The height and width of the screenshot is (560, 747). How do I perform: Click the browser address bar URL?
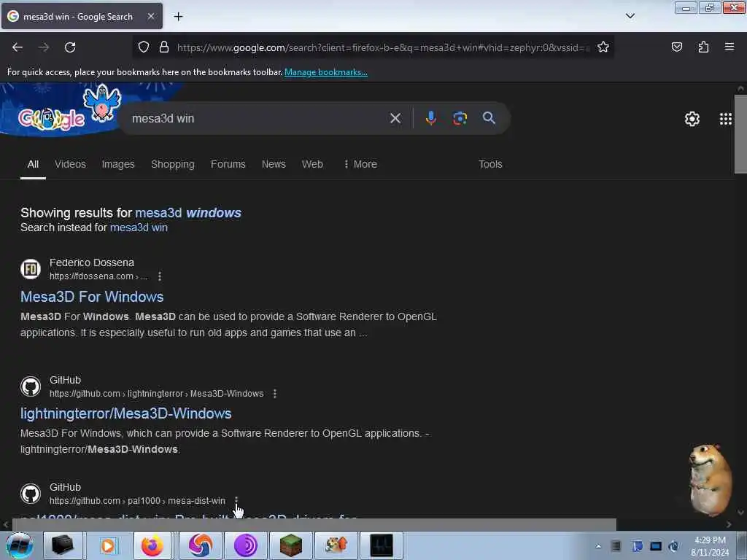pyautogui.click(x=384, y=47)
